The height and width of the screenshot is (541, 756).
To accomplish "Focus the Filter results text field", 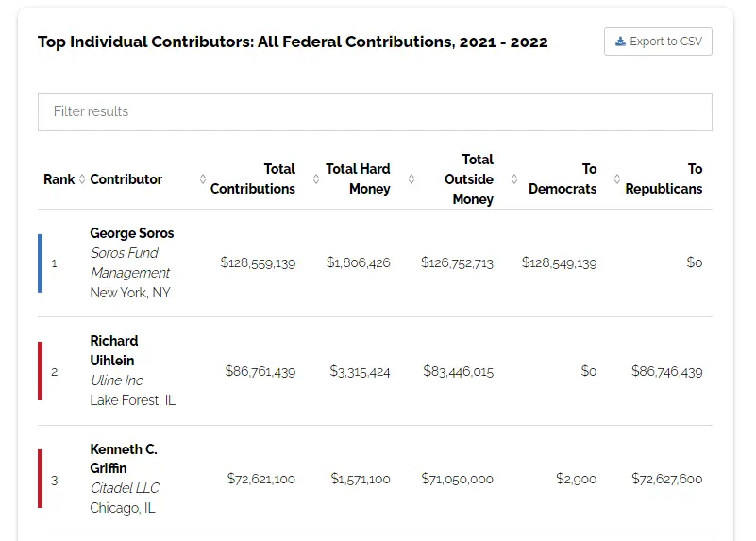I will click(x=375, y=112).
